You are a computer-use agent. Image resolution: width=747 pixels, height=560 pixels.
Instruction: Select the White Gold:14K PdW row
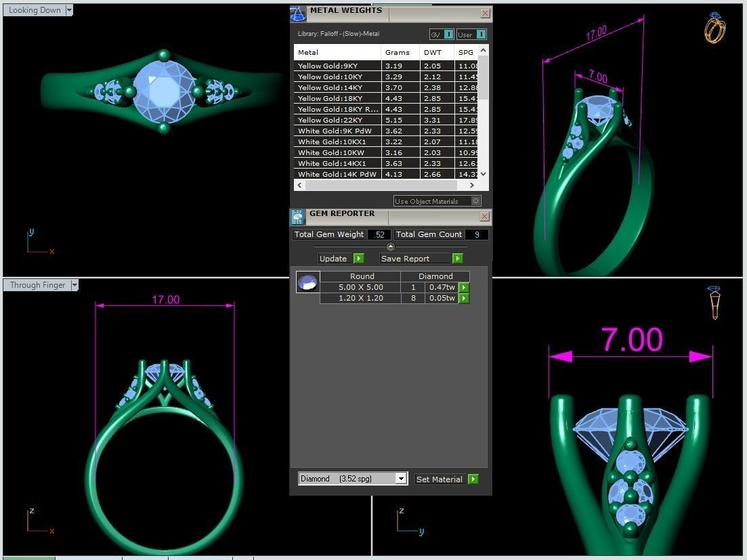(x=386, y=174)
